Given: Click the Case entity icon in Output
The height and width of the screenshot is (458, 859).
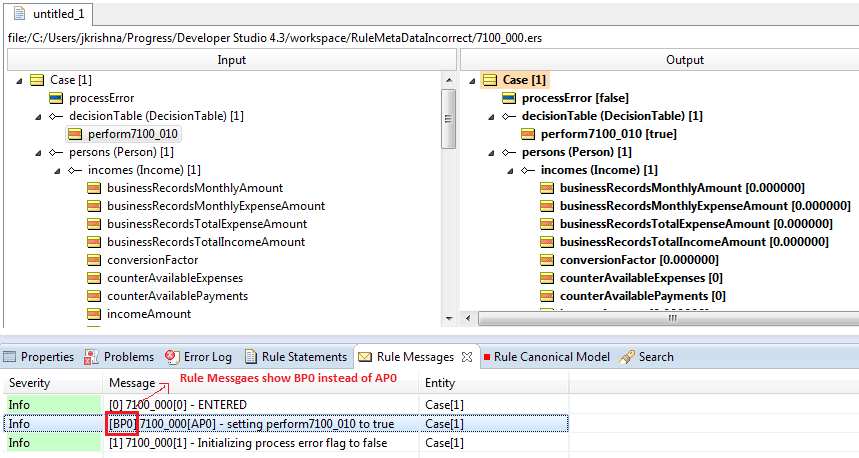Looking at the screenshot, I should pos(490,80).
